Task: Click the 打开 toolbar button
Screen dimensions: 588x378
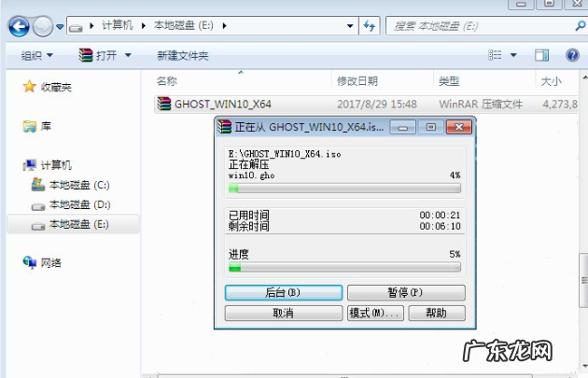Action: click(x=98, y=55)
